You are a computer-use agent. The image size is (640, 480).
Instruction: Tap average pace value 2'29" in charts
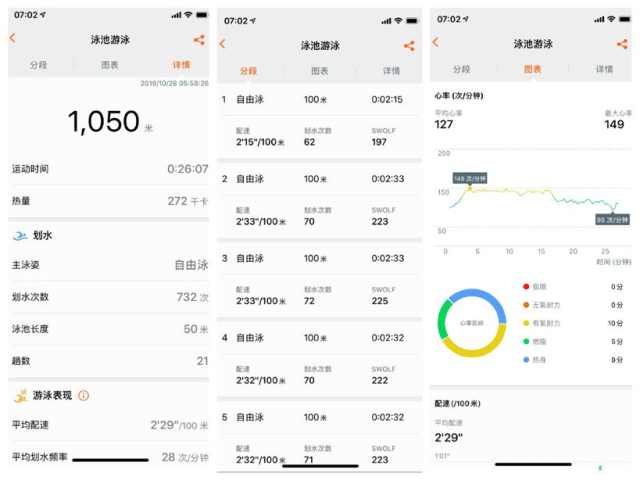tap(449, 438)
